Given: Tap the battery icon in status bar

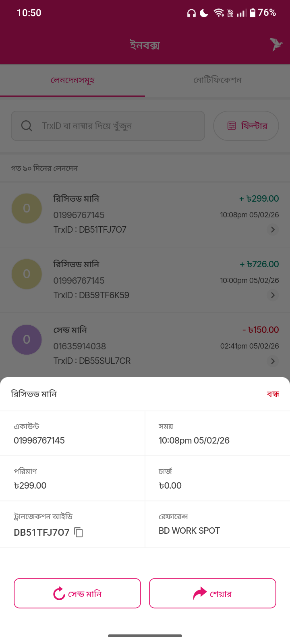Looking at the screenshot, I should [253, 13].
